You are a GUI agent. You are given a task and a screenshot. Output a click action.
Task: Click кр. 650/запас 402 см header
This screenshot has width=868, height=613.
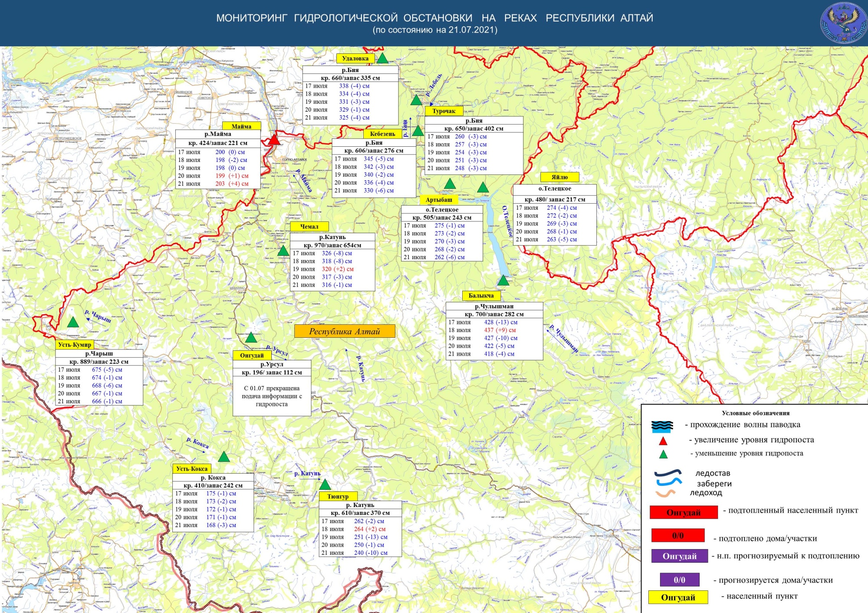point(474,129)
